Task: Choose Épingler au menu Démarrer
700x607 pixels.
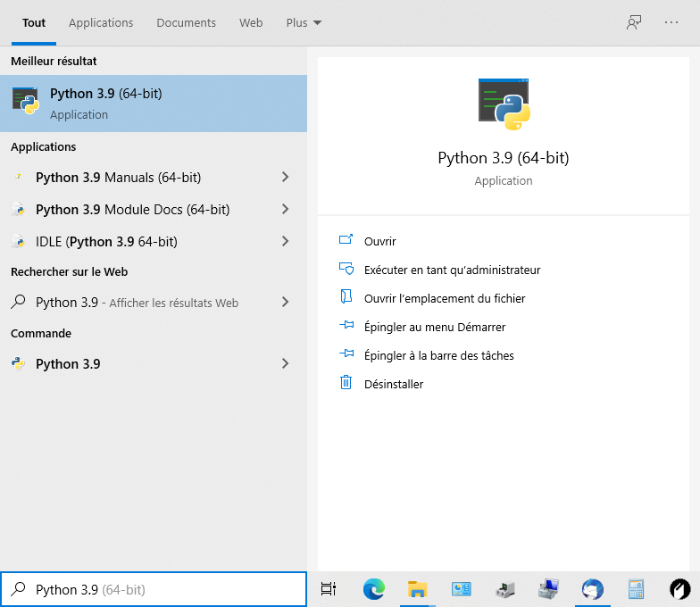Action: 435,327
